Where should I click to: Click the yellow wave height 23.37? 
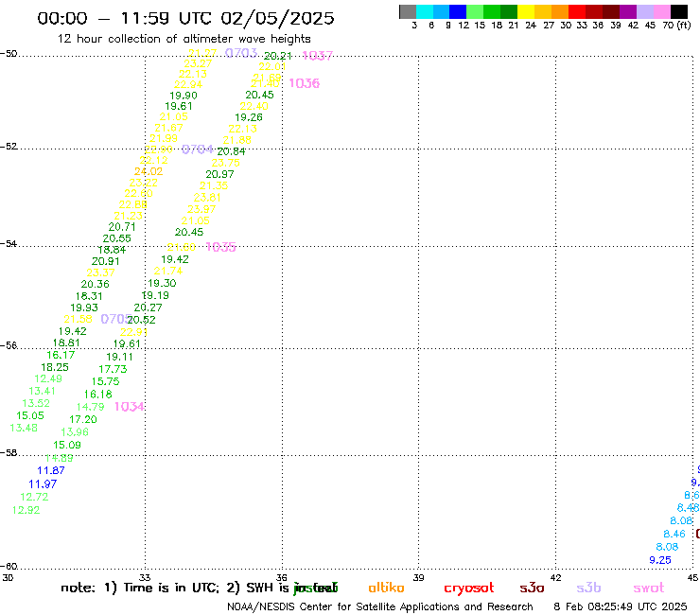click(x=100, y=272)
